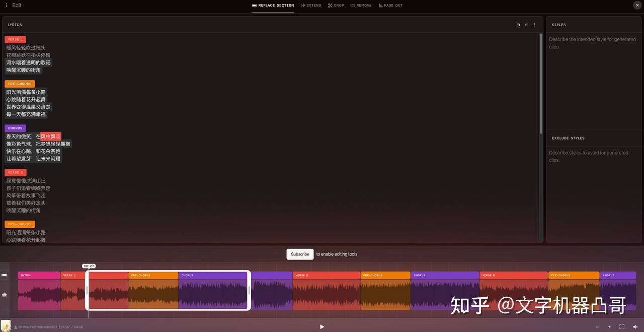Click the Redo arrow above the lyrics
Image resolution: width=644 pixels, height=332 pixels.
coord(526,24)
